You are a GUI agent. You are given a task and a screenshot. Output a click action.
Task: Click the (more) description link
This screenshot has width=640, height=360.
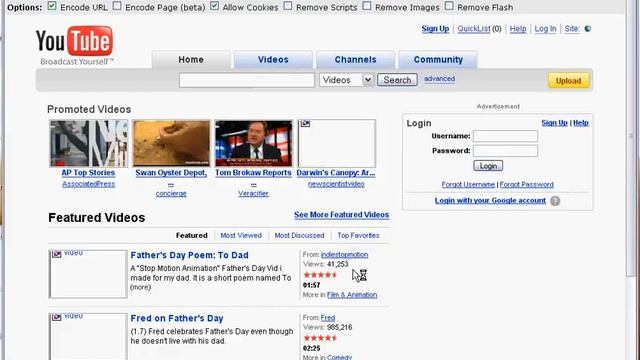coord(140,287)
